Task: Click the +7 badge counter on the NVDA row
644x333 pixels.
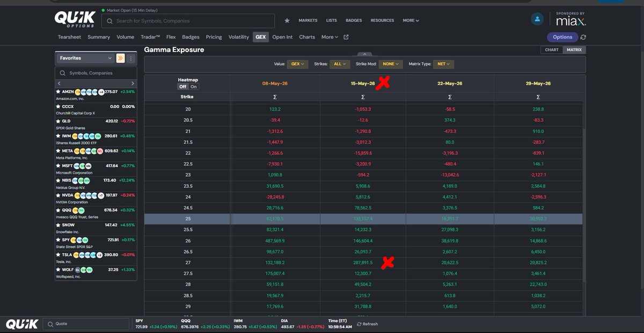Action: [101, 196]
